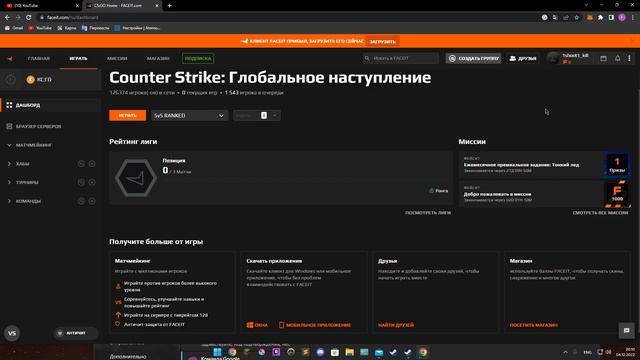
Task: Click the add game circle in the sidebar
Action: point(11,80)
